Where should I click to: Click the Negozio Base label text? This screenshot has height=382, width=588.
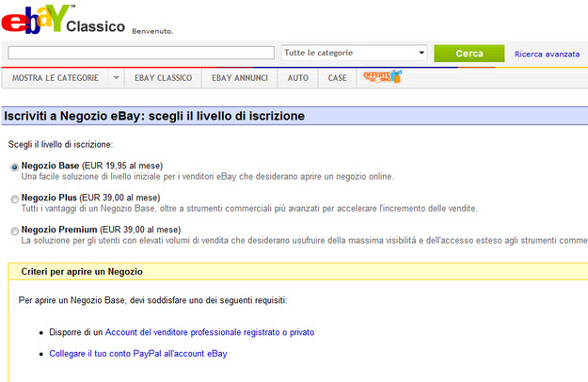(50, 166)
